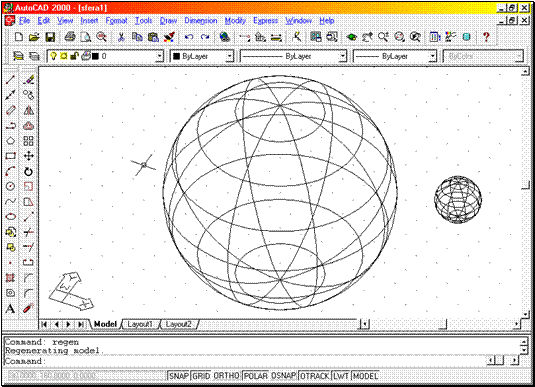
Task: Click the Undo arrow icon
Action: [189, 37]
